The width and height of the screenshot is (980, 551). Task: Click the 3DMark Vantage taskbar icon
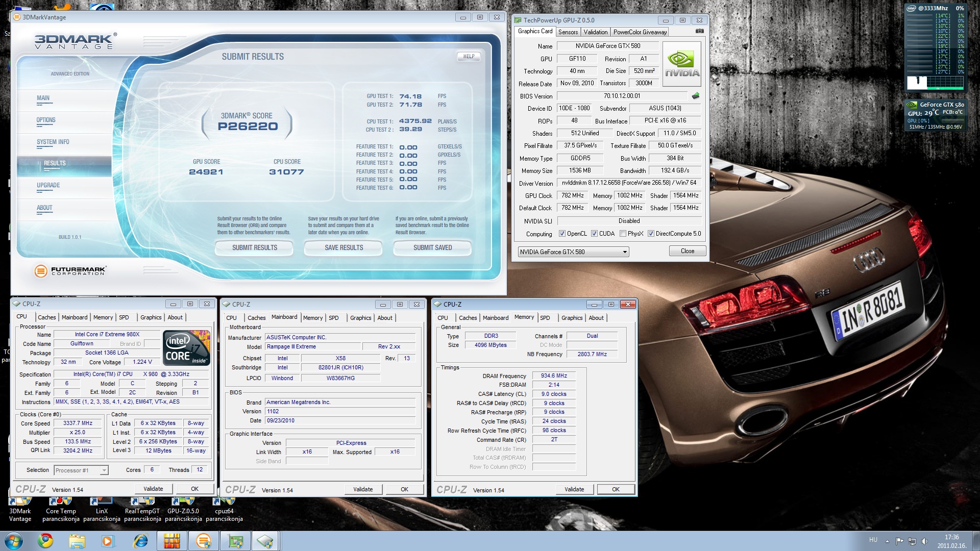(x=203, y=540)
